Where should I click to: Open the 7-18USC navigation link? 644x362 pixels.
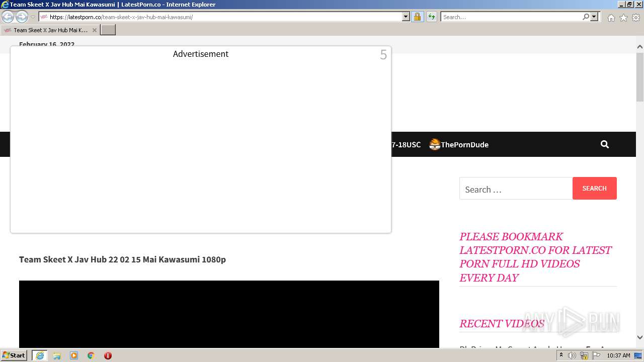pyautogui.click(x=406, y=145)
